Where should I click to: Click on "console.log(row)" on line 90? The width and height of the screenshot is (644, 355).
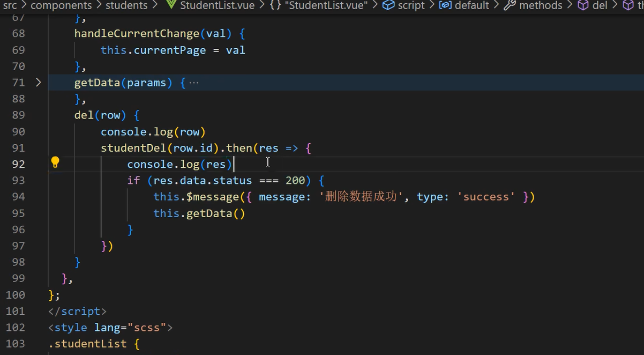(x=153, y=131)
